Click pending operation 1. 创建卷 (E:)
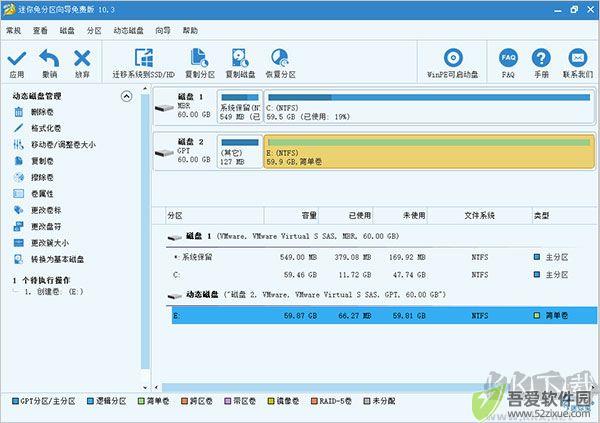The width and height of the screenshot is (600, 423). tap(54, 292)
